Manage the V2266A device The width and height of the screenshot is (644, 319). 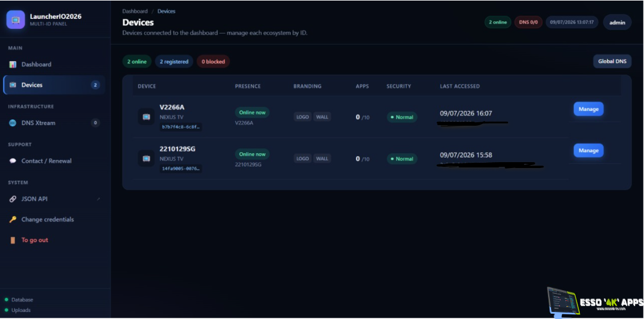(589, 109)
